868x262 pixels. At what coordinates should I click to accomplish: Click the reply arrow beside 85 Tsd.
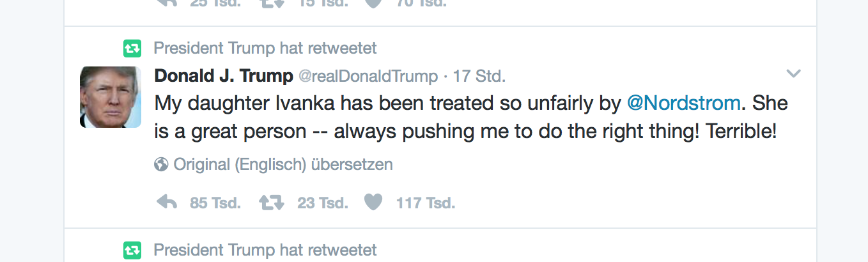pyautogui.click(x=167, y=203)
